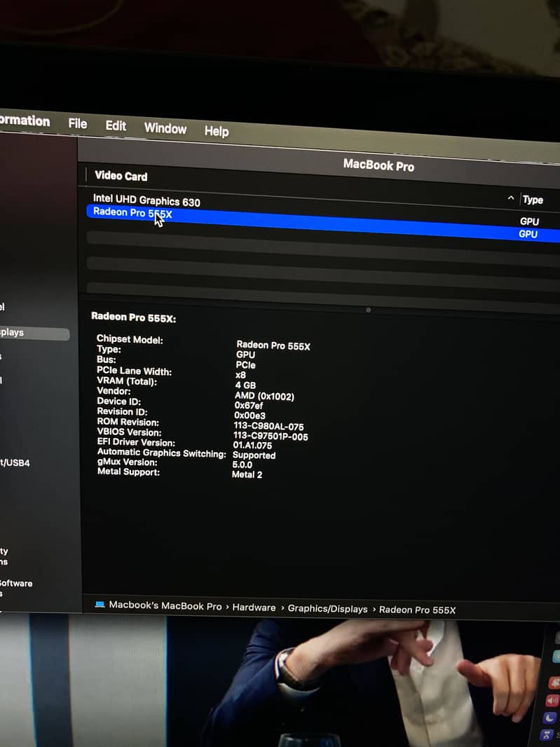Click the ROM Revision value 113-C980AL-075
The image size is (560, 747).
click(x=268, y=426)
